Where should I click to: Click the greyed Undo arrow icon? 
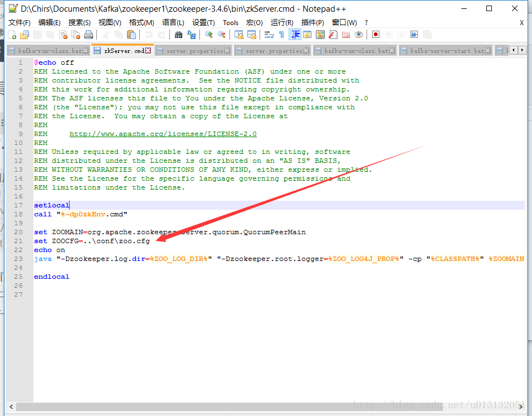(x=149, y=35)
